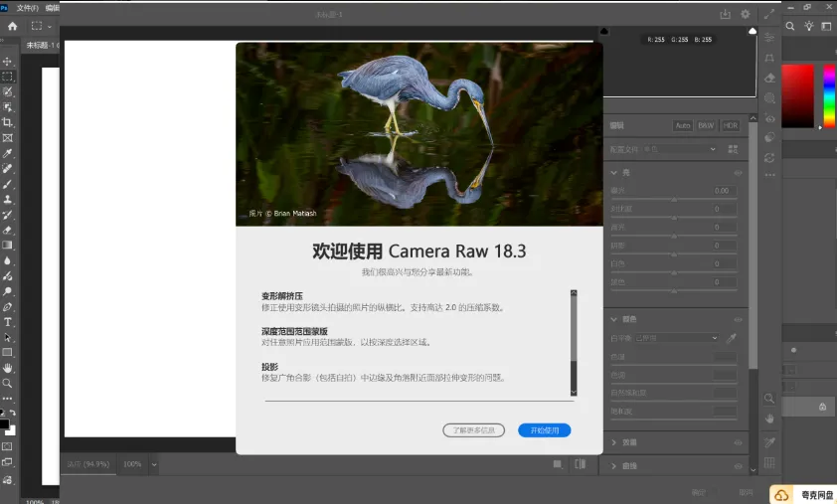Expand the 效果 section

click(x=614, y=442)
